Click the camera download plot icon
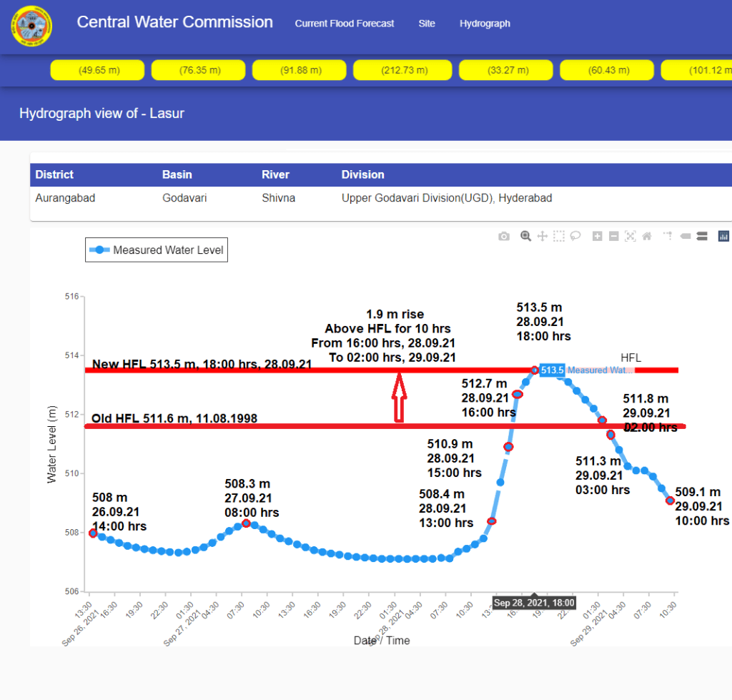The width and height of the screenshot is (732, 700). (x=504, y=236)
